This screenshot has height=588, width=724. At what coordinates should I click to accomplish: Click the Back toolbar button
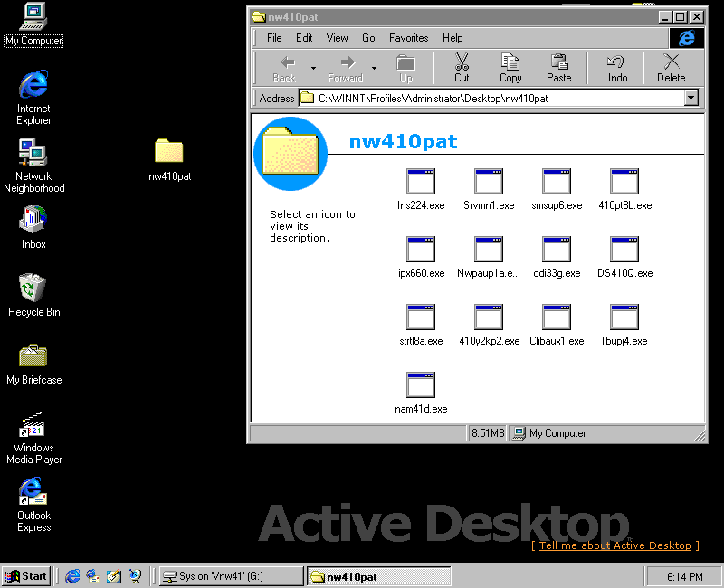(x=283, y=69)
